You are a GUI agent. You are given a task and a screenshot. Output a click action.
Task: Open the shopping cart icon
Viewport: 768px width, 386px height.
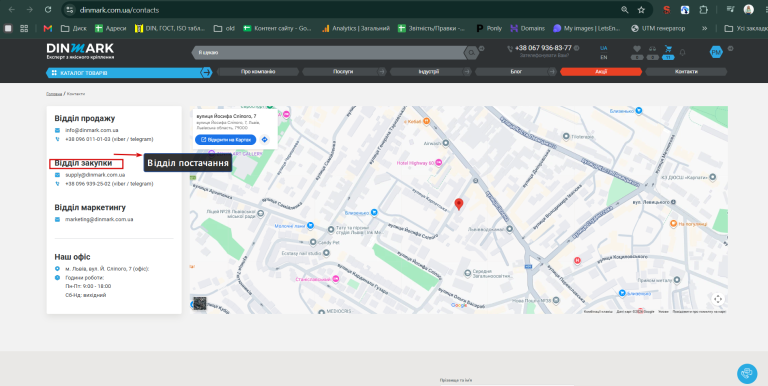(668, 49)
